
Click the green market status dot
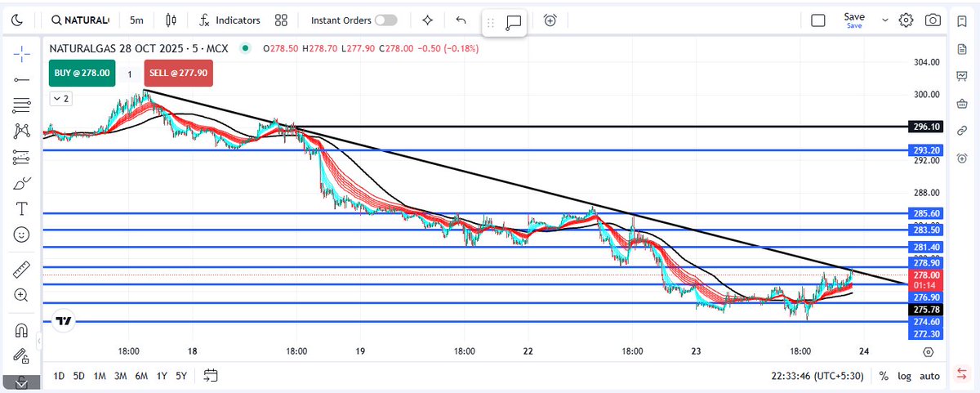245,48
